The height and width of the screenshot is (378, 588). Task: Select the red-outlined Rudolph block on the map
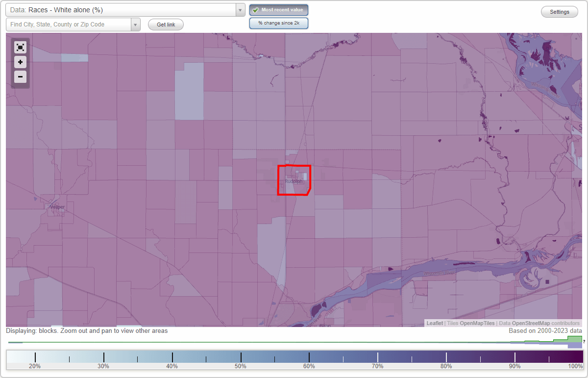(x=294, y=180)
